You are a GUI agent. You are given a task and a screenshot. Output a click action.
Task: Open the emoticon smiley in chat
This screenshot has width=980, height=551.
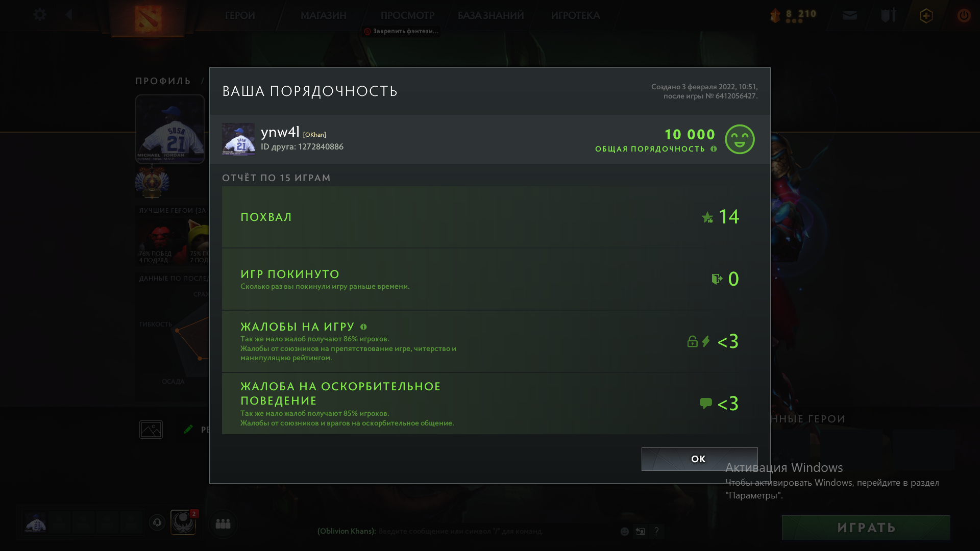point(624,532)
